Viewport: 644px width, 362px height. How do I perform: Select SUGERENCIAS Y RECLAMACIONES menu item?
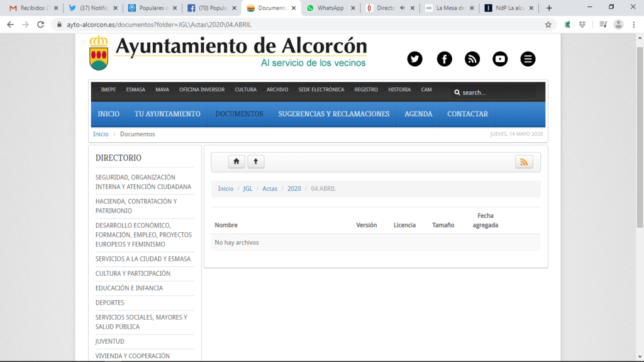click(x=333, y=114)
